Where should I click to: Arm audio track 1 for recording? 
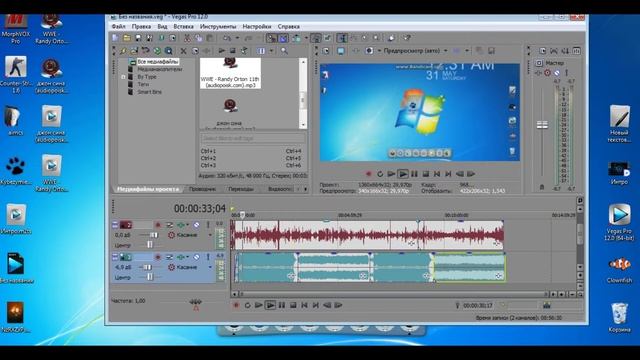click(x=158, y=224)
